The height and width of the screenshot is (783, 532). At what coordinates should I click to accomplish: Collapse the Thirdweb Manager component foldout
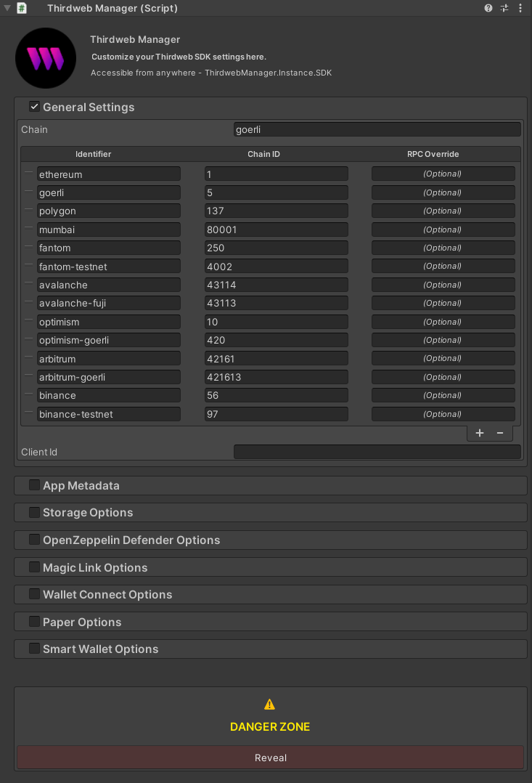7,8
